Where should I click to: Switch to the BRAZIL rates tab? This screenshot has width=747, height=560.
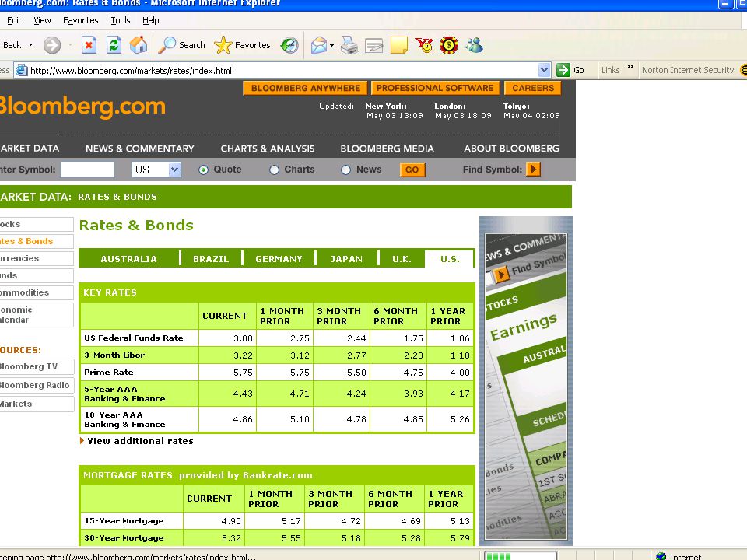(x=211, y=258)
